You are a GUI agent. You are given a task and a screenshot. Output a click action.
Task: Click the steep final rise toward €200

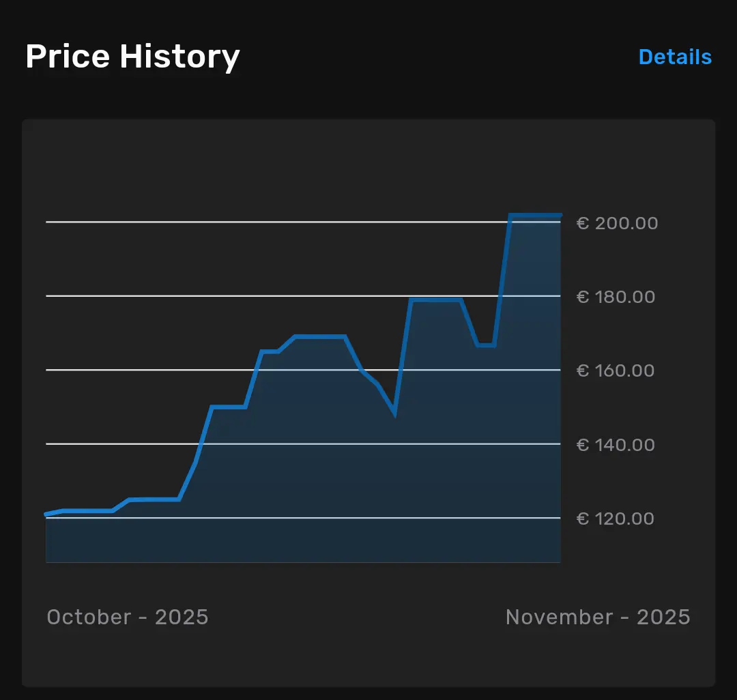502,280
